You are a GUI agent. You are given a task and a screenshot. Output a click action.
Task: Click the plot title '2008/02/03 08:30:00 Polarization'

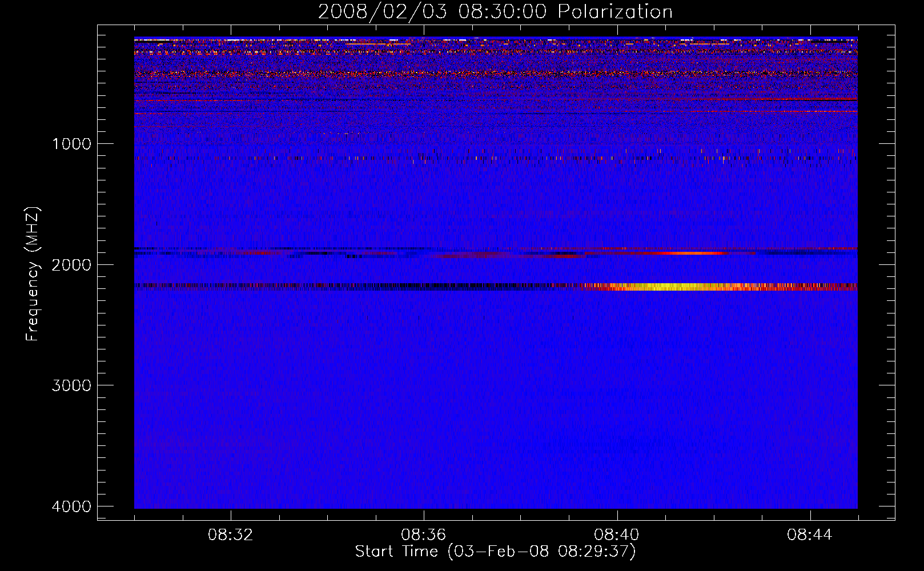point(495,12)
